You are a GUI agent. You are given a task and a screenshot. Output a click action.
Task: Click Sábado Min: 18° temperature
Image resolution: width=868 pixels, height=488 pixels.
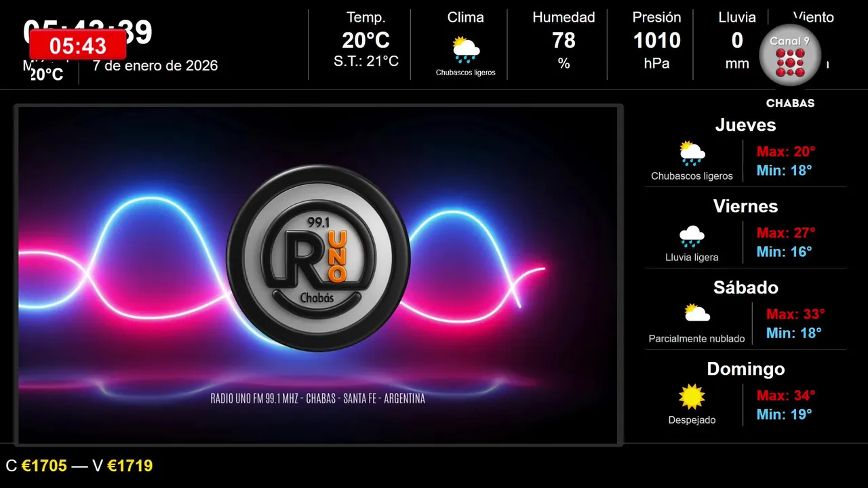[x=793, y=333]
